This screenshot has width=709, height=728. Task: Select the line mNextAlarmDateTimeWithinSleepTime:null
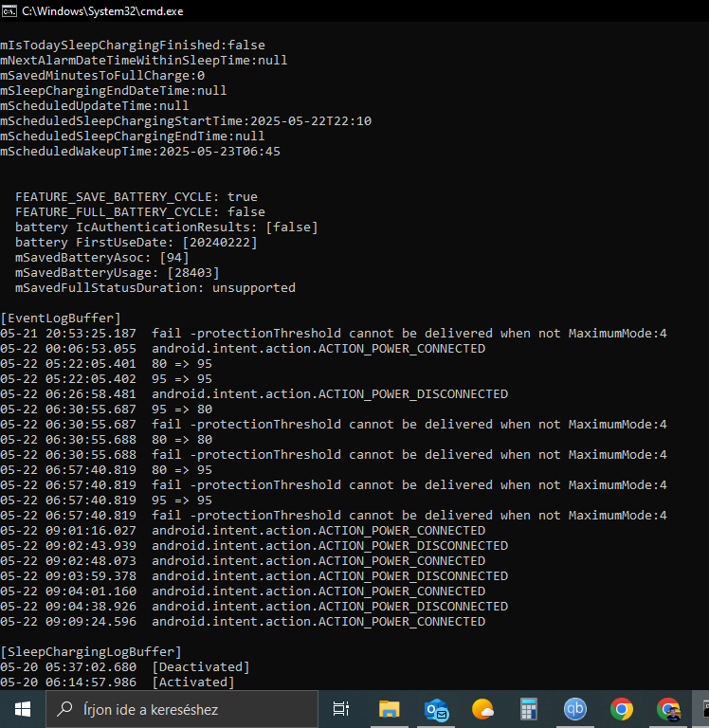144,61
